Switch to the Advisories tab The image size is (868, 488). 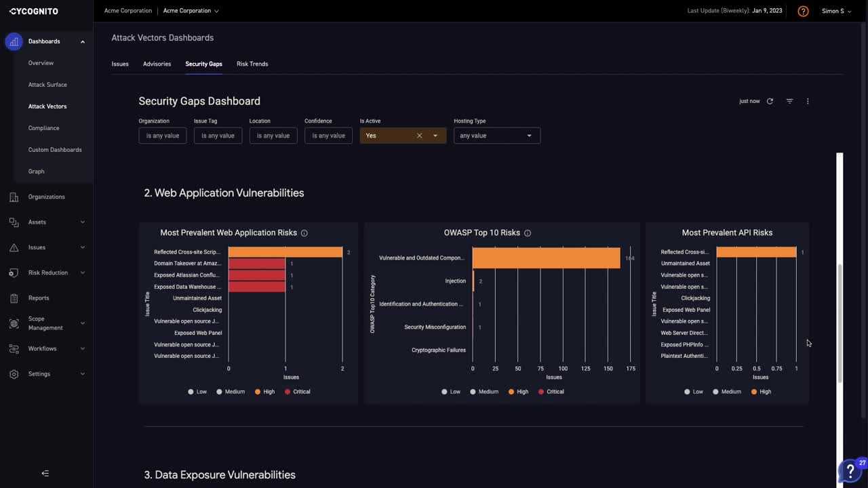(x=157, y=64)
